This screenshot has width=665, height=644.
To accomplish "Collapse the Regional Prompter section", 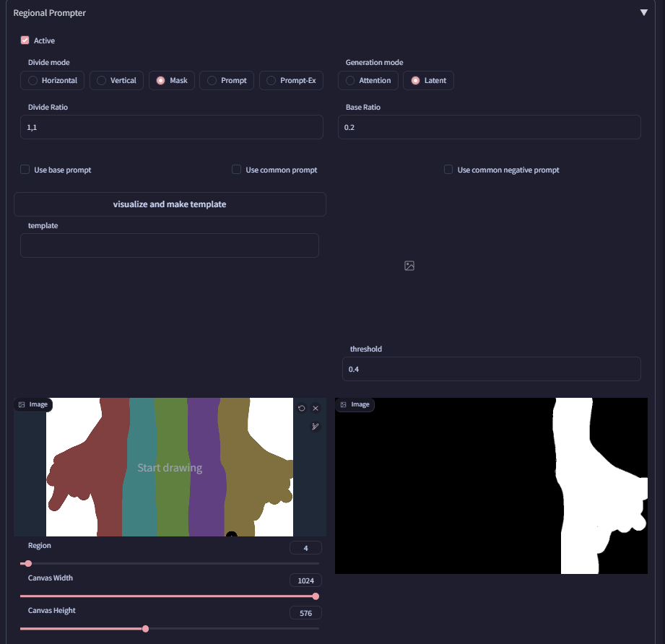I will point(643,12).
